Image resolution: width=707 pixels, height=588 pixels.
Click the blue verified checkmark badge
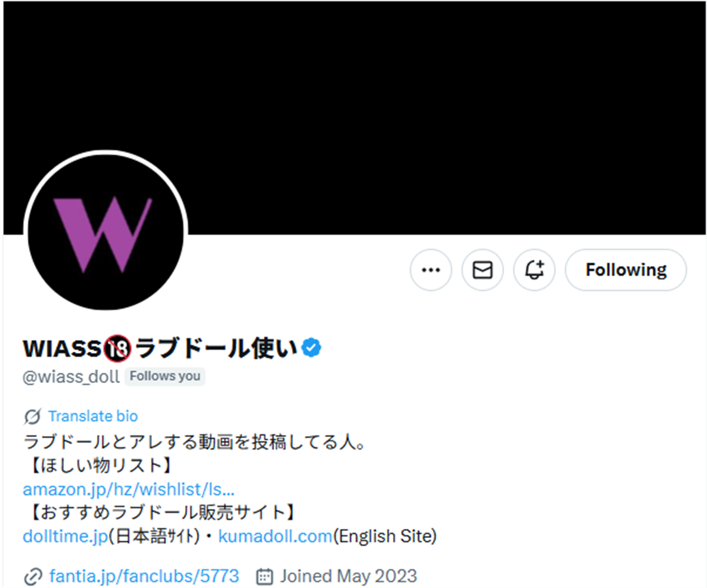point(311,349)
